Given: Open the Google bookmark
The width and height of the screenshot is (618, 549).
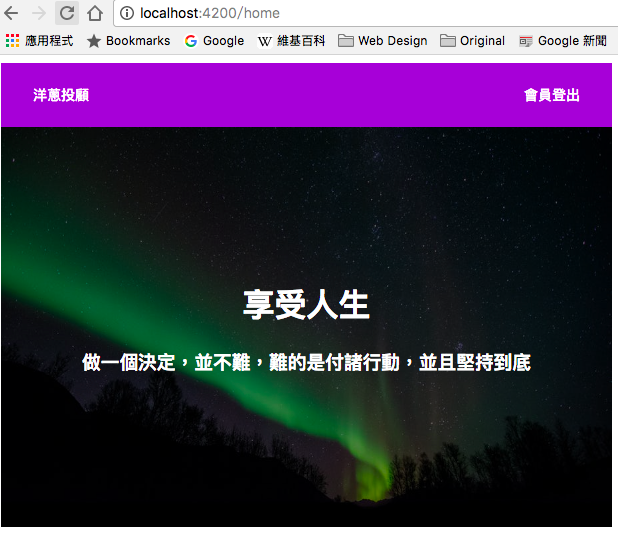Looking at the screenshot, I should point(214,41).
